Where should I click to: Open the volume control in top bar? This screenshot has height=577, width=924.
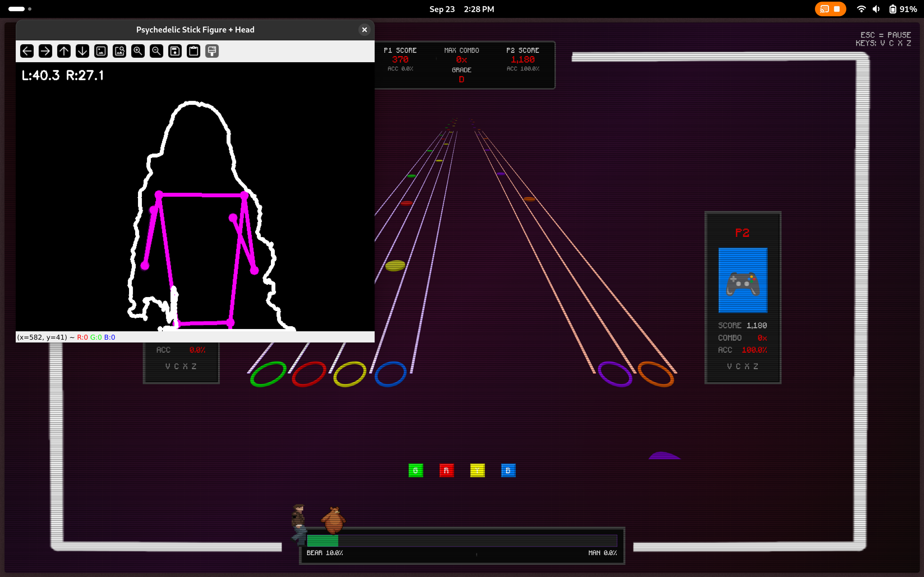(876, 9)
